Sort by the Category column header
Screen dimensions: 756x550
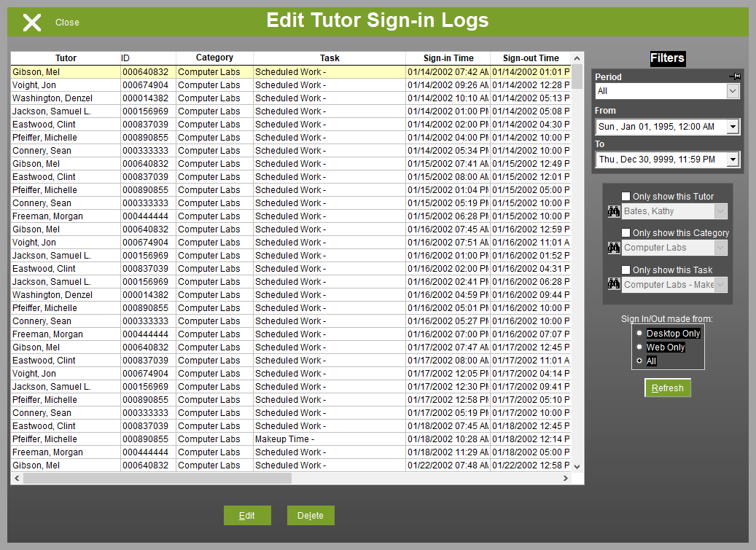coord(214,58)
